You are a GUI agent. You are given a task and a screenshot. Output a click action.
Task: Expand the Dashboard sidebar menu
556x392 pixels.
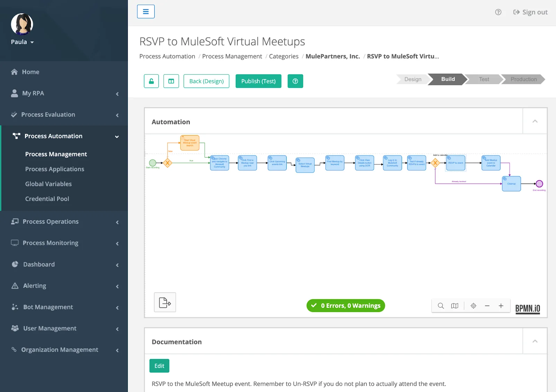pyautogui.click(x=64, y=264)
